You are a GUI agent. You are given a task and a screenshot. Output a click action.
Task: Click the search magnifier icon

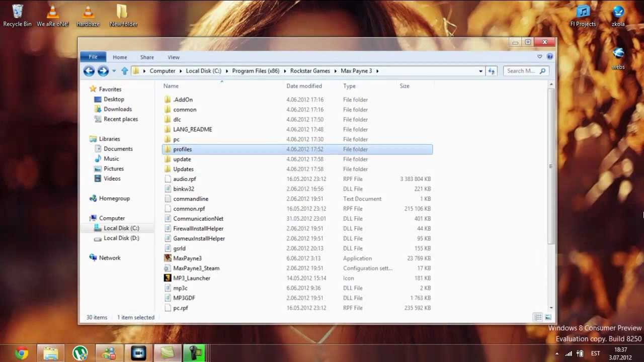pos(542,71)
